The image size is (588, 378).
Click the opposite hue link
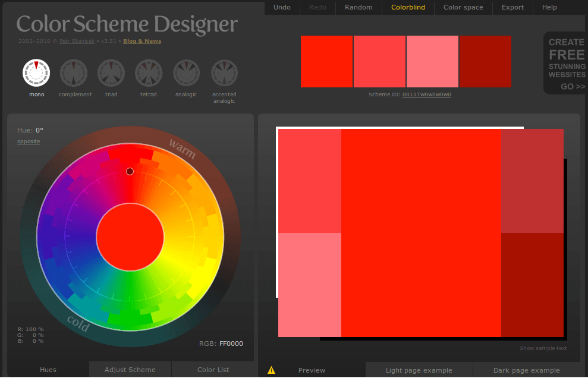point(29,141)
